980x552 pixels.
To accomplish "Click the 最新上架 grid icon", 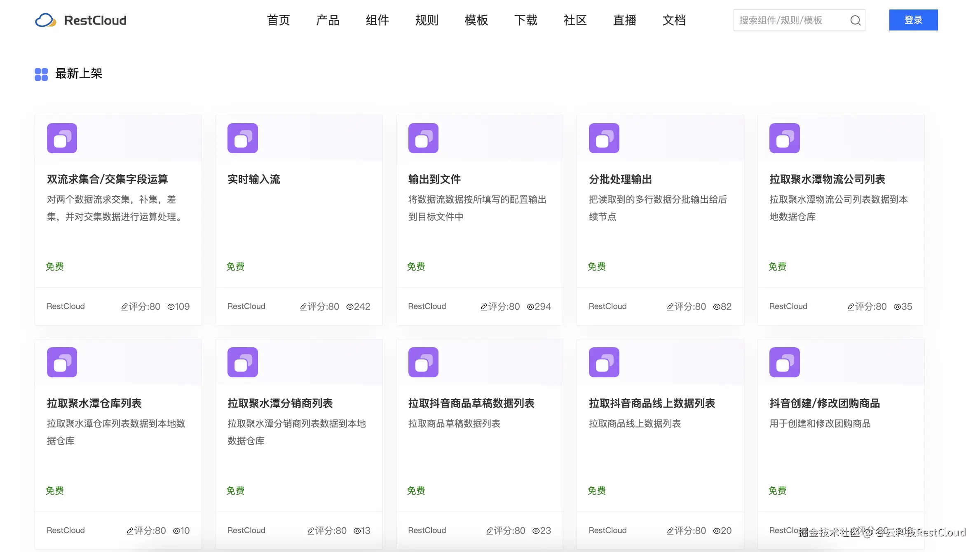I will point(41,74).
